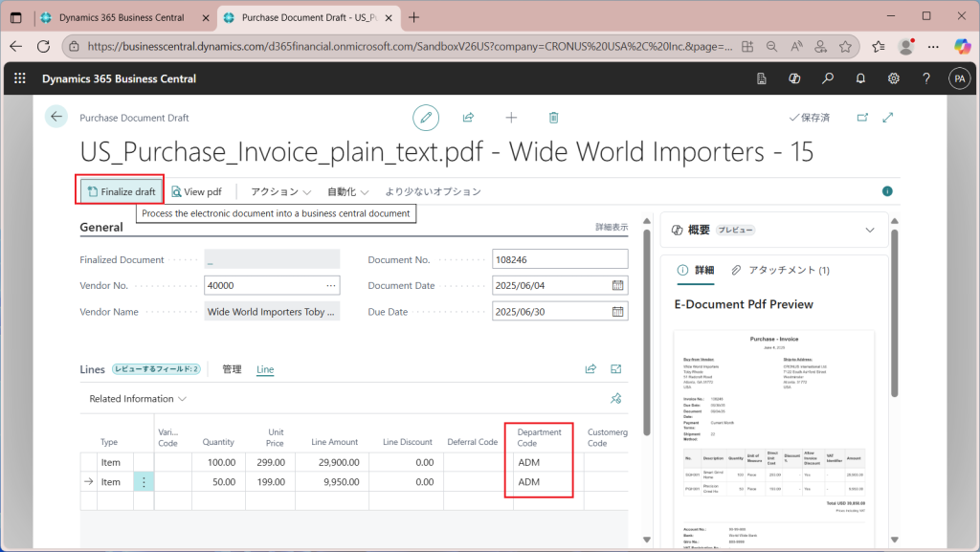
Task: Click the 詳細表示 link in General
Action: coord(612,228)
